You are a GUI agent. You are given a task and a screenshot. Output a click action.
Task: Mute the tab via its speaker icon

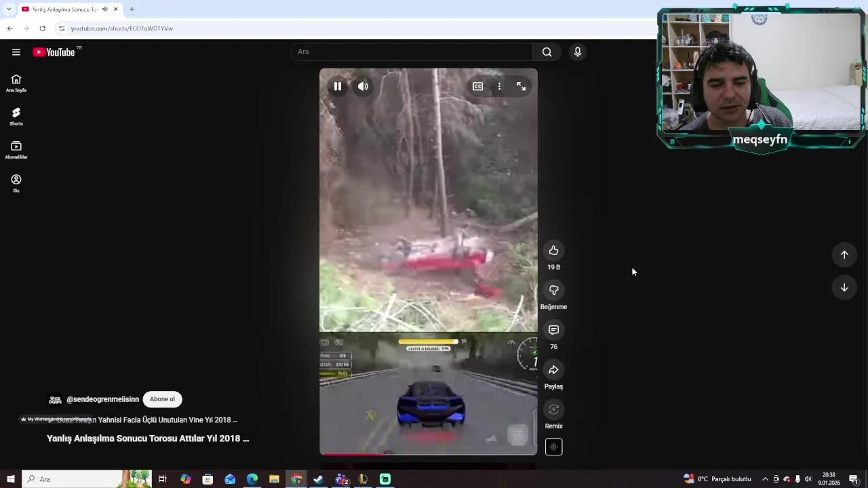click(x=104, y=9)
